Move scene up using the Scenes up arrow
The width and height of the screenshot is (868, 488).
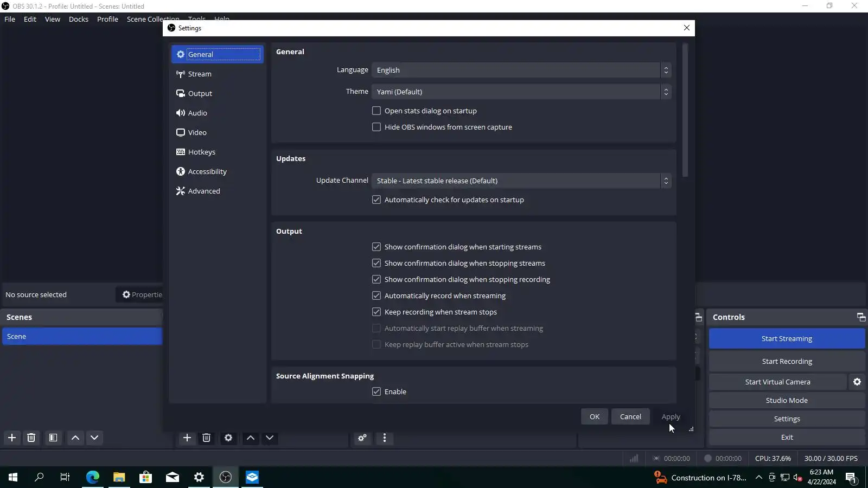(x=75, y=438)
